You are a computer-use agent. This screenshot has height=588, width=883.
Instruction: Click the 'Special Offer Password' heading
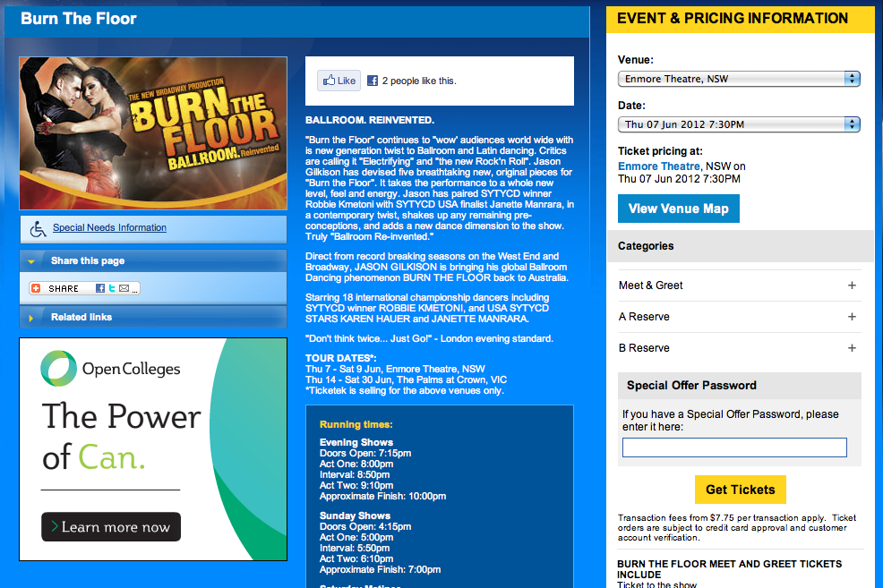[691, 386]
